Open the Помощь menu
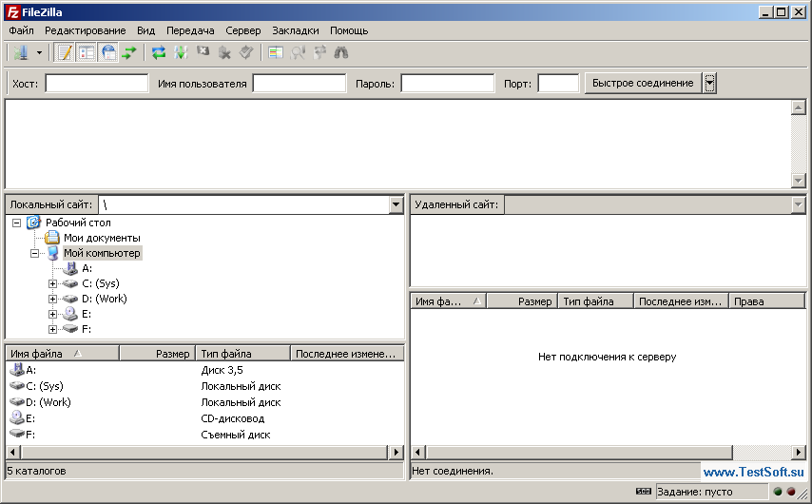 click(349, 30)
